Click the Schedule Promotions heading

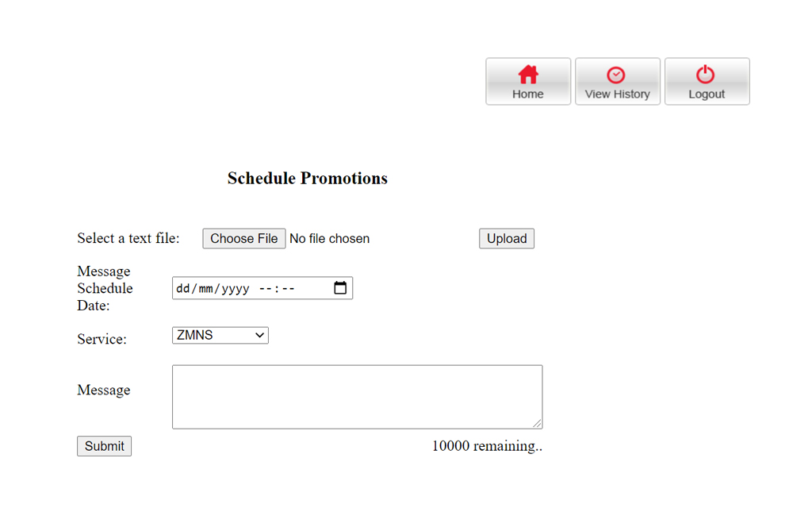(308, 179)
